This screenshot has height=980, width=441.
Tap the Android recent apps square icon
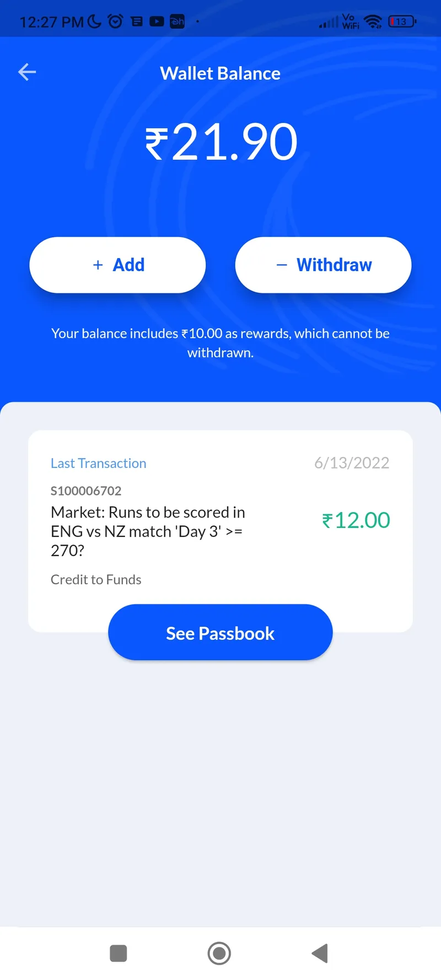pos(119,953)
